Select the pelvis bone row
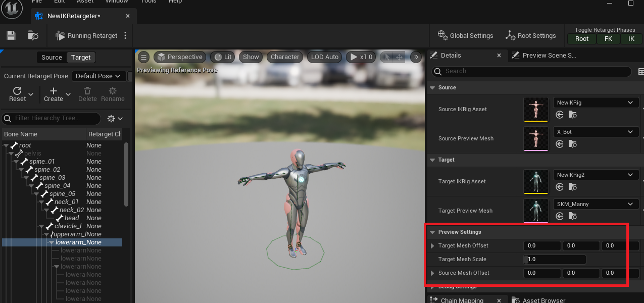 (62, 154)
